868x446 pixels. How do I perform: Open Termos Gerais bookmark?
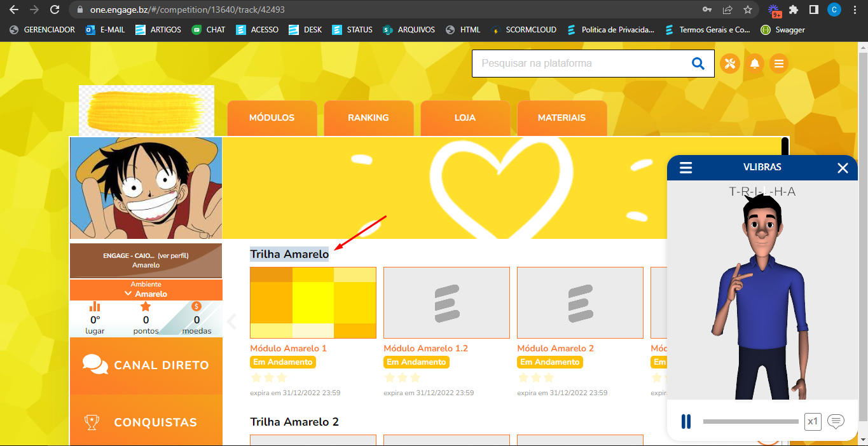(x=707, y=30)
